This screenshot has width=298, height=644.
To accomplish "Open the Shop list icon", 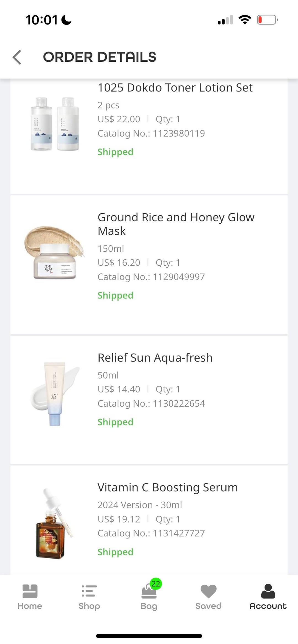I will coord(89,591).
